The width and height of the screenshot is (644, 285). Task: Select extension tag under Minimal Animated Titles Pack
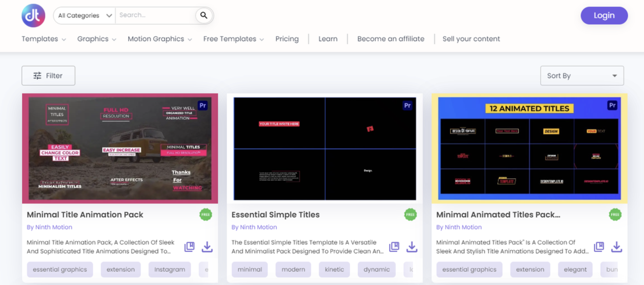click(530, 269)
